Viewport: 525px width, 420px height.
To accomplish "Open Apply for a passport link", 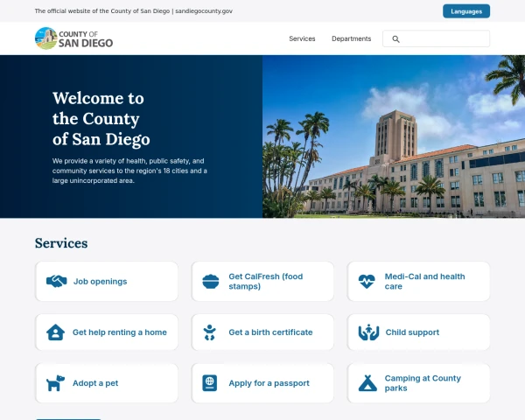I will tap(269, 383).
